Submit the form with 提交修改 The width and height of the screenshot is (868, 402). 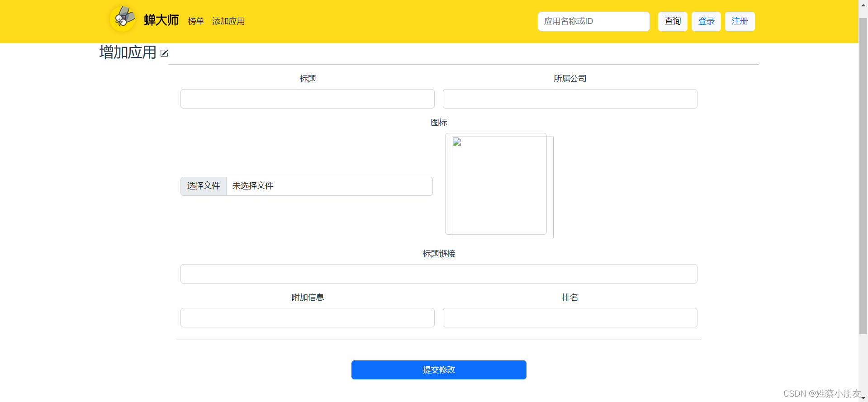(439, 370)
